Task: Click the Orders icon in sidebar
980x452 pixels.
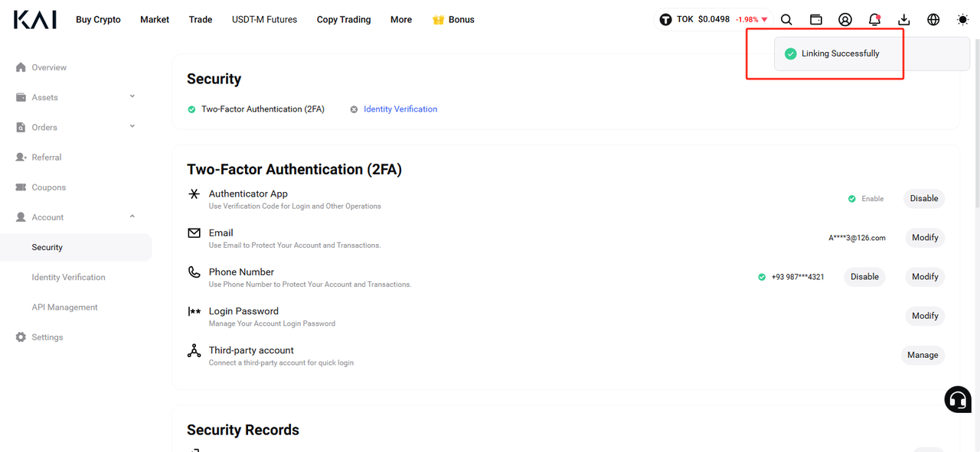Action: click(21, 127)
